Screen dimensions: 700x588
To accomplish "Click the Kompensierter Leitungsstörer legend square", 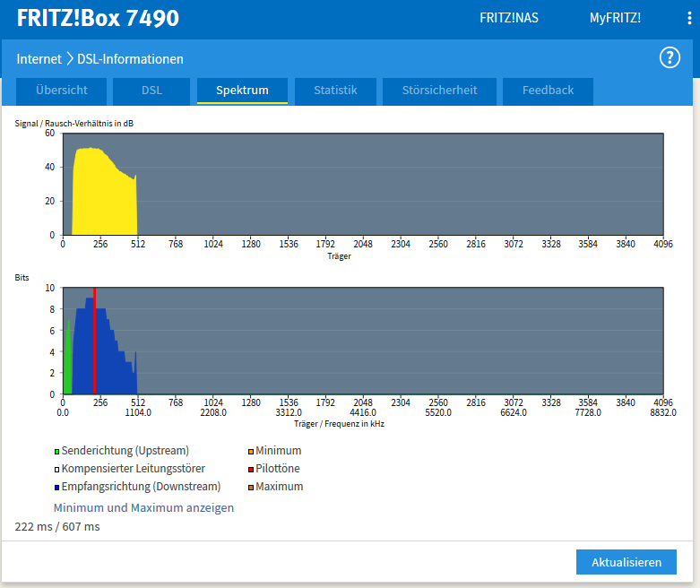I will coord(57,470).
